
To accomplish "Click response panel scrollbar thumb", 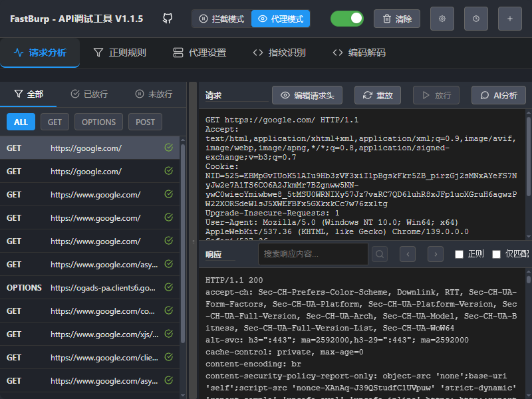I will (528, 279).
